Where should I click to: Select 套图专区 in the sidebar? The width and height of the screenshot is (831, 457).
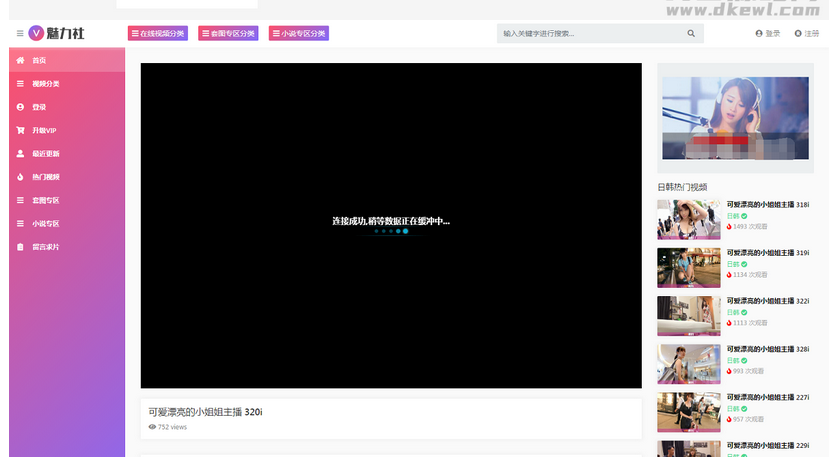point(67,200)
